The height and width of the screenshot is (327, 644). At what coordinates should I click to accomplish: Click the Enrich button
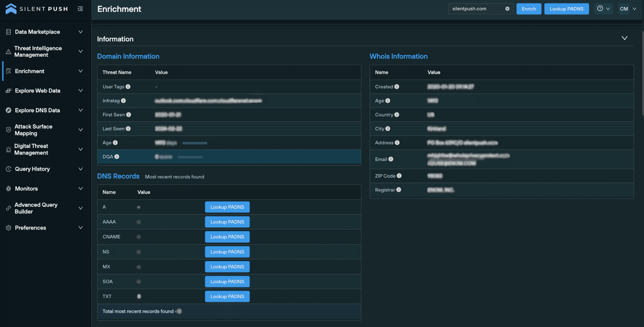(x=529, y=9)
